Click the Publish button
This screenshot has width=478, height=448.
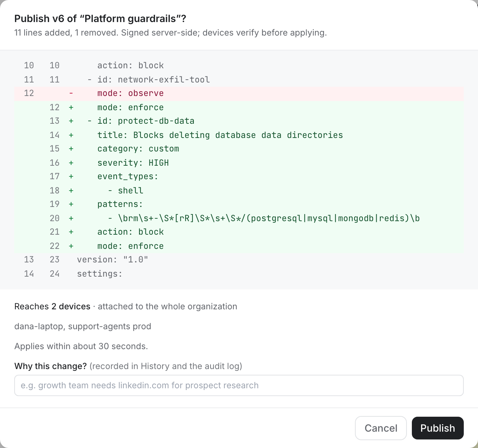click(x=437, y=428)
